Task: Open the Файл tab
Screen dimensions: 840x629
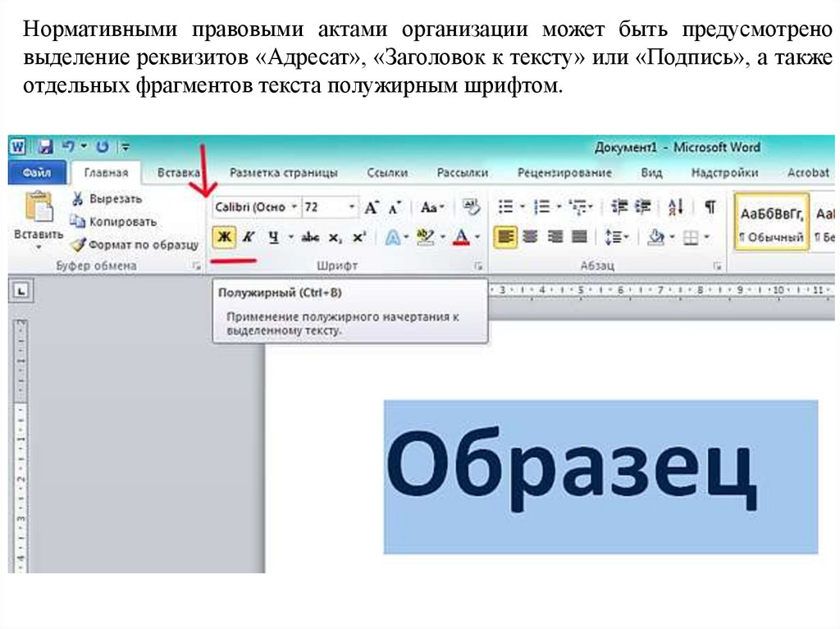Action: click(37, 172)
